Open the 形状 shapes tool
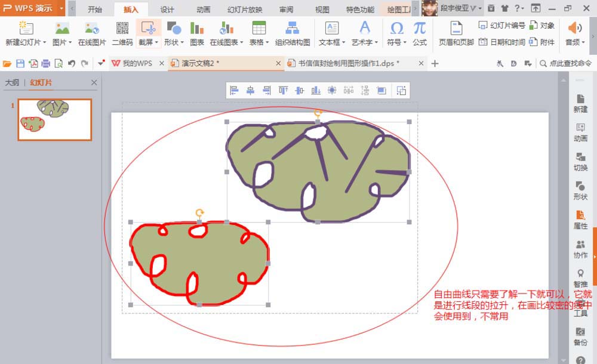 (173, 33)
